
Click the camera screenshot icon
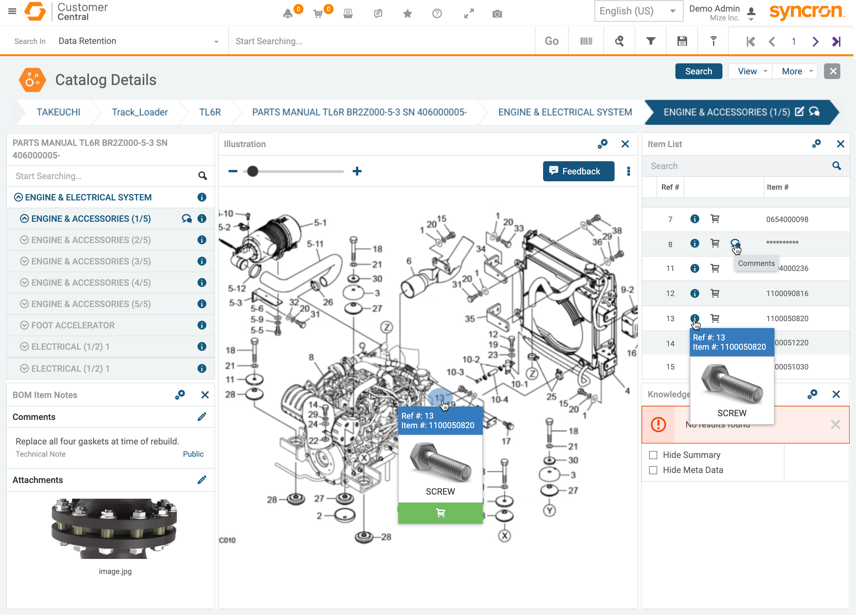[497, 13]
